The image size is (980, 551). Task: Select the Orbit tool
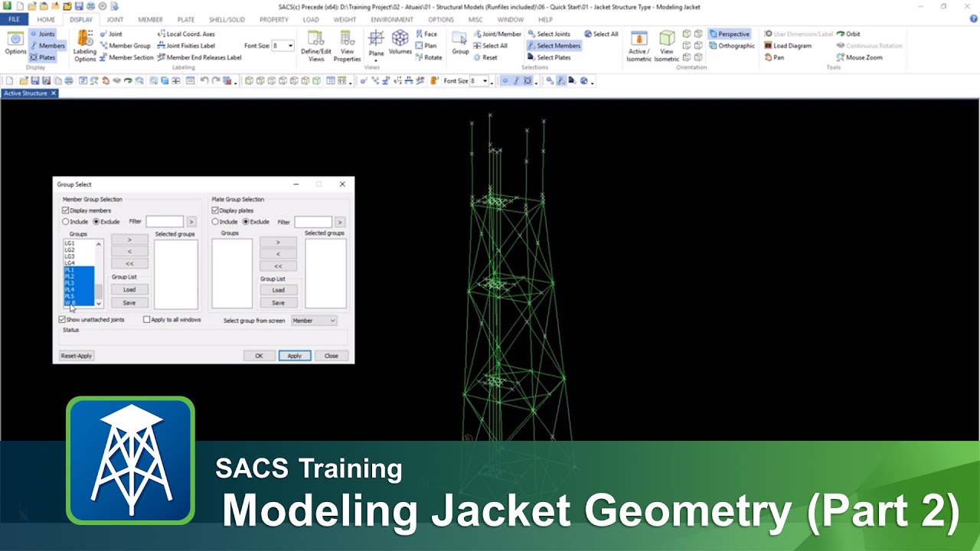(x=848, y=34)
